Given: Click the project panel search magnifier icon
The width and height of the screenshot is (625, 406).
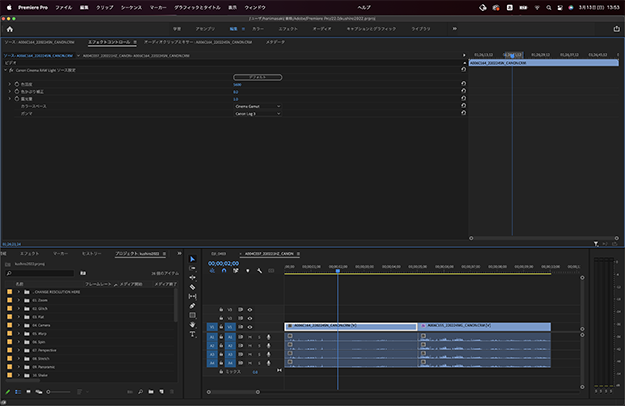Looking at the screenshot, I should click(x=7, y=273).
